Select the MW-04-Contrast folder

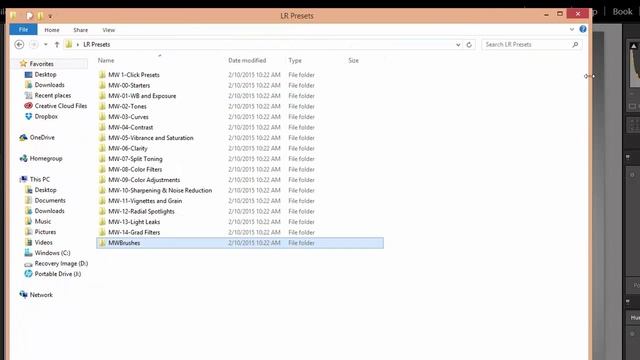(x=131, y=127)
